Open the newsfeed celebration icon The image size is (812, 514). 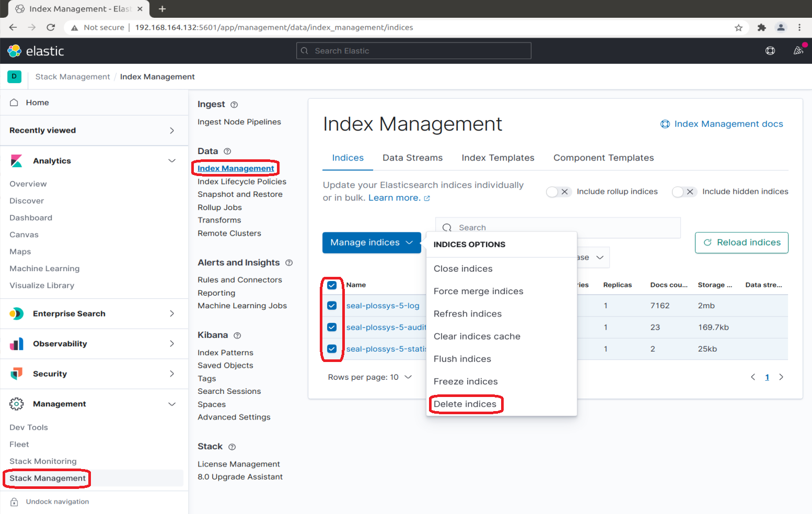tap(798, 51)
